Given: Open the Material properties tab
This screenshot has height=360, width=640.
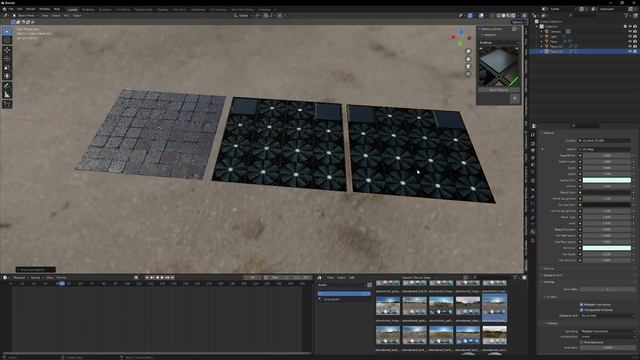Looking at the screenshot, I should pyautogui.click(x=533, y=231).
